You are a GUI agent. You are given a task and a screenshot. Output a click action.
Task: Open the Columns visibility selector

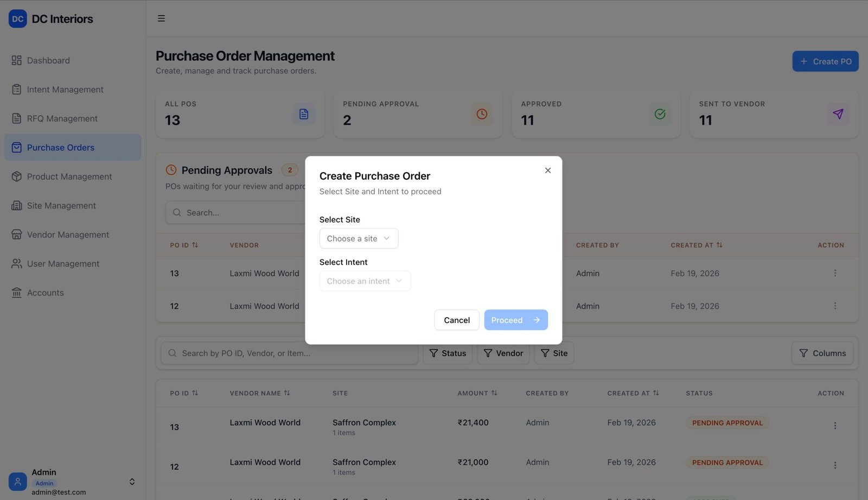click(822, 353)
